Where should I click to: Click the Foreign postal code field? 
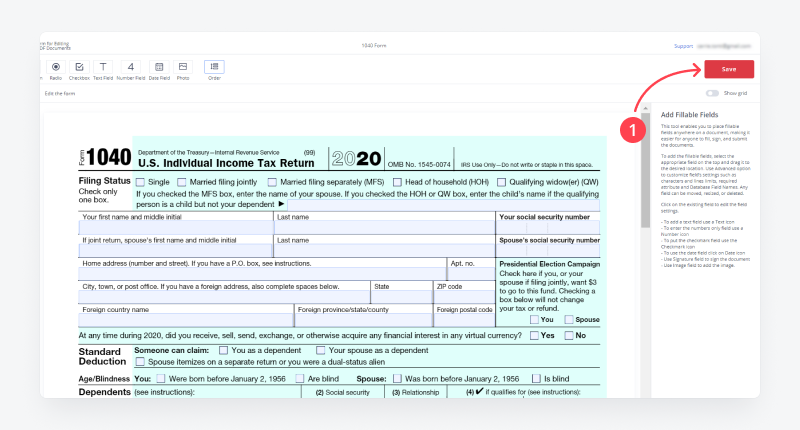[x=464, y=320]
